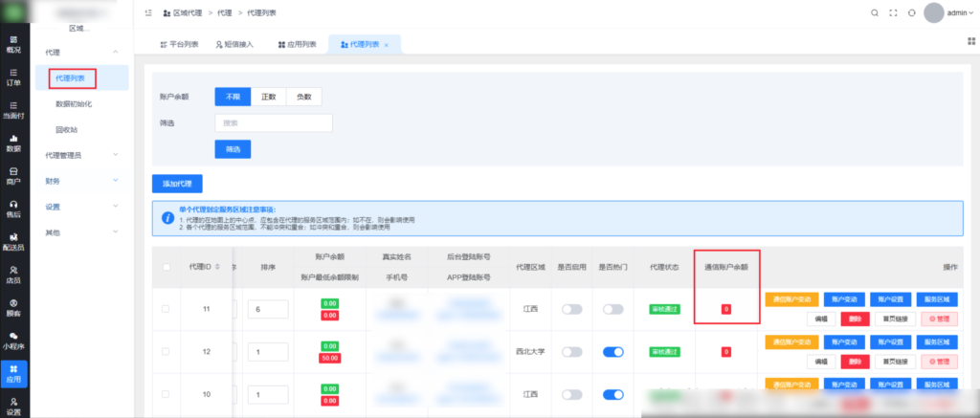Click the 添加代理 button
This screenshot has width=980, height=418.
[x=177, y=184]
